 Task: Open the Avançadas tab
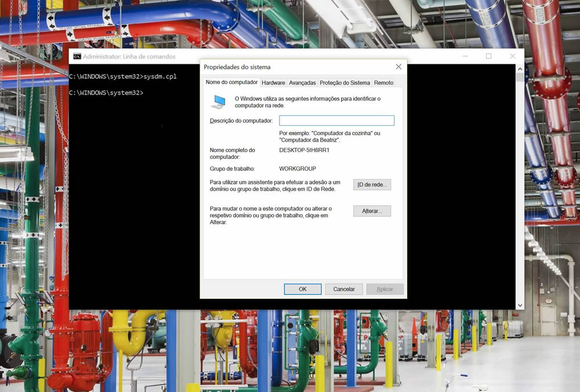point(302,82)
